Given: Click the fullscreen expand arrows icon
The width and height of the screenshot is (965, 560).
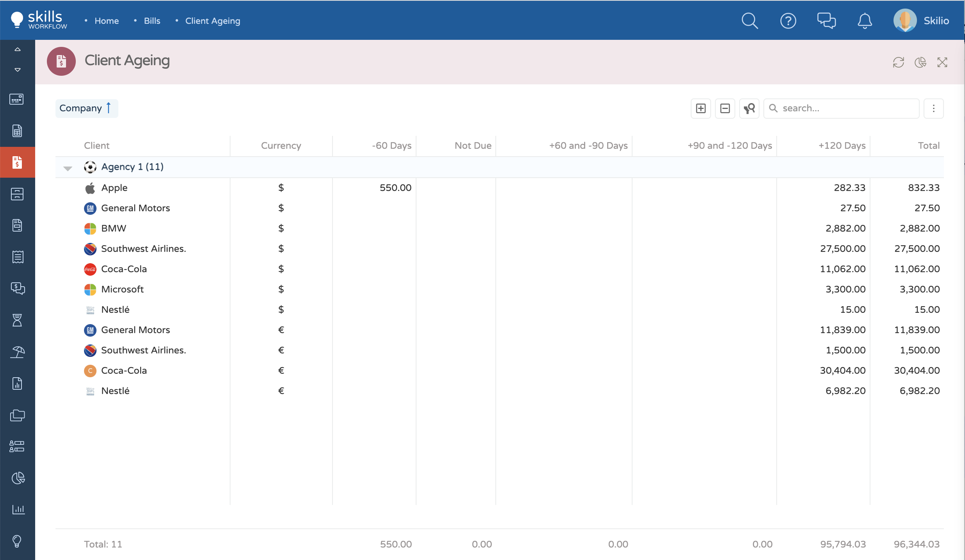Looking at the screenshot, I should click(x=942, y=62).
